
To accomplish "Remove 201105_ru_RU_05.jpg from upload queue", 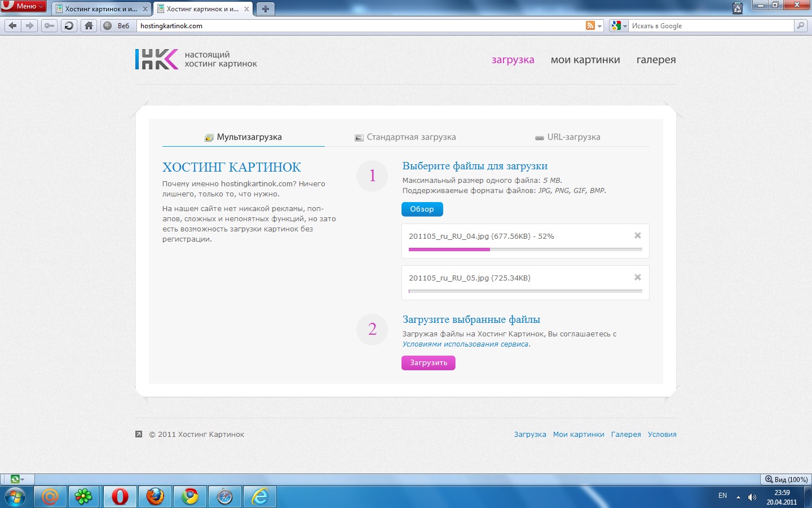I will 637,277.
